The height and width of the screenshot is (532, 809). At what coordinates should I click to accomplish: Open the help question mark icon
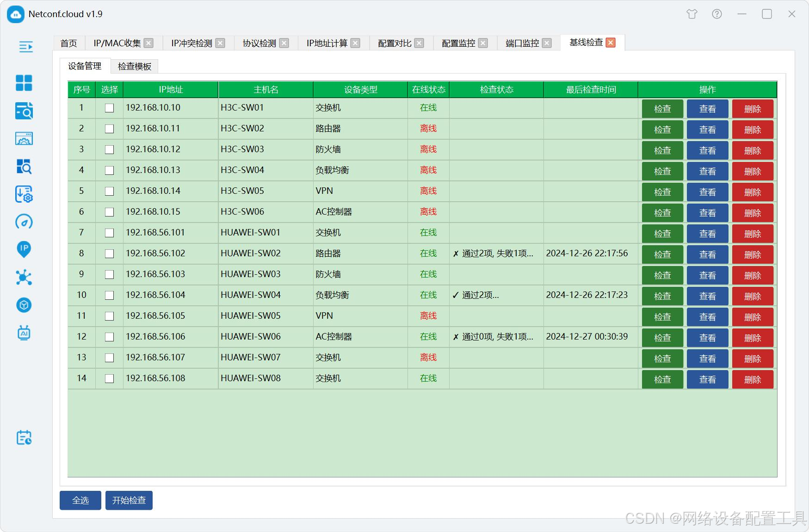(x=717, y=14)
